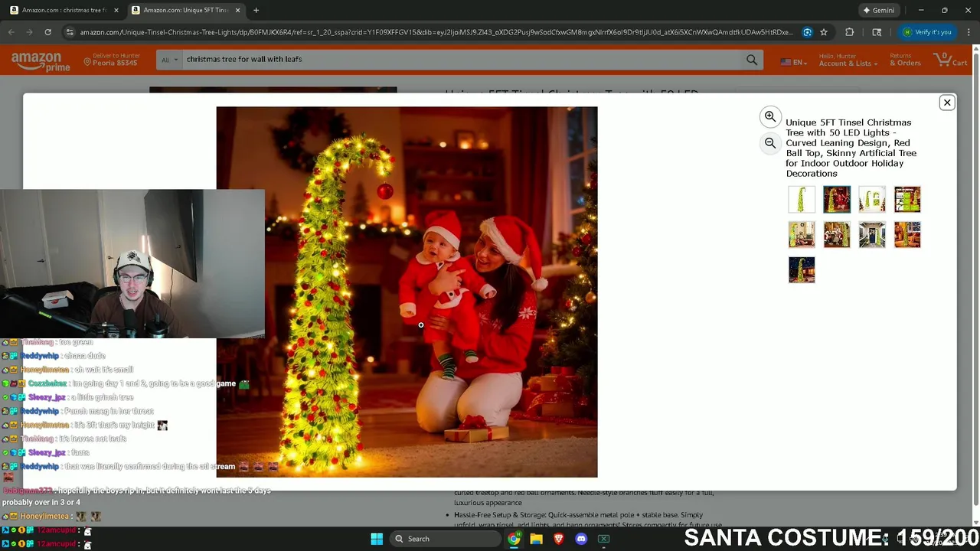Open the Account & Lists dropdown
The height and width of the screenshot is (551, 980).
click(x=848, y=60)
